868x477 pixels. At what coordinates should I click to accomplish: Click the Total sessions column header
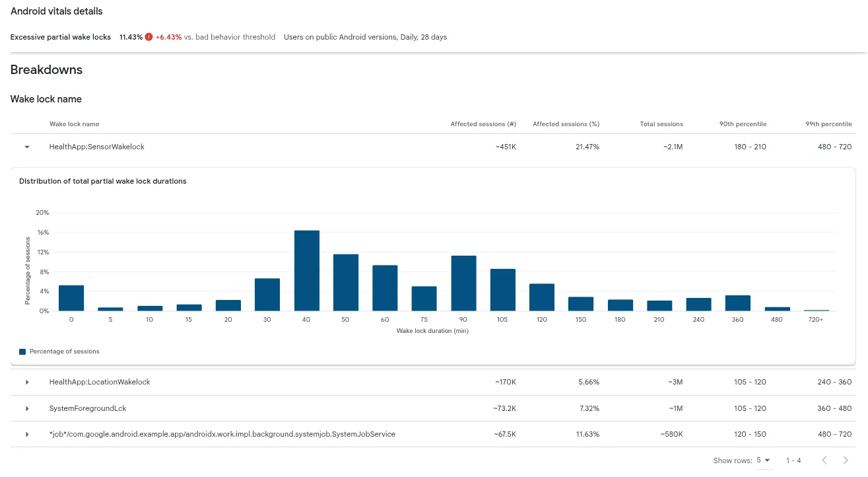661,124
